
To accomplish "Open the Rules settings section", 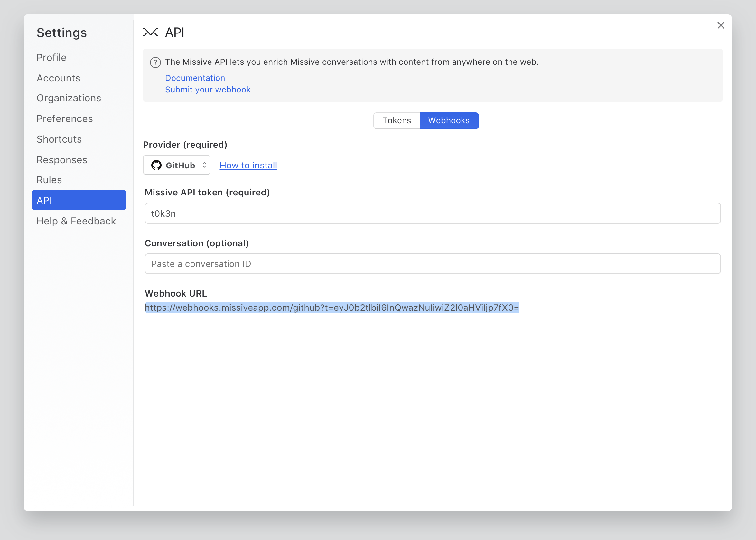I will [x=49, y=180].
